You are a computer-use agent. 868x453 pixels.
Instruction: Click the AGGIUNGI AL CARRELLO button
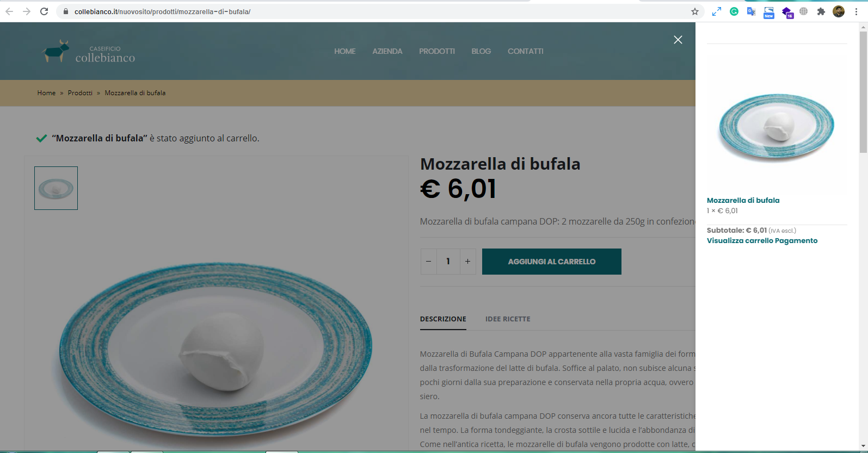click(552, 262)
